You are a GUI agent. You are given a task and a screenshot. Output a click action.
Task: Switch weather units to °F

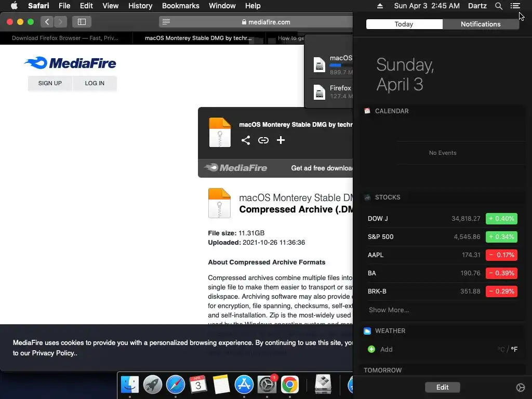tap(514, 349)
